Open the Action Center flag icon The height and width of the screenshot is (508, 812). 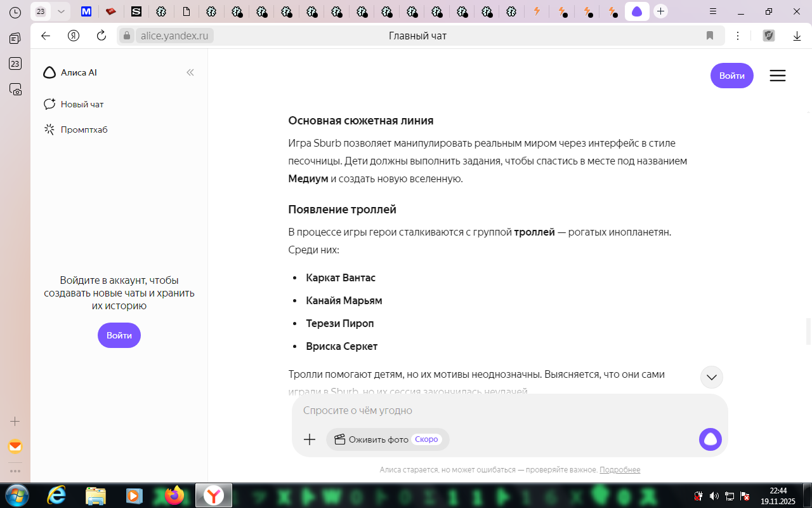pos(745,496)
